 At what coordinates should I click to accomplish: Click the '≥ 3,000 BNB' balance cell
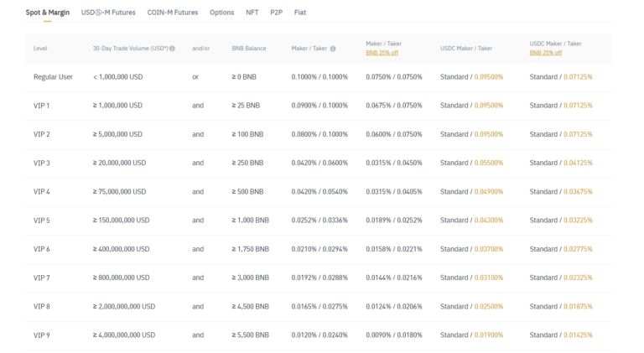251,278
